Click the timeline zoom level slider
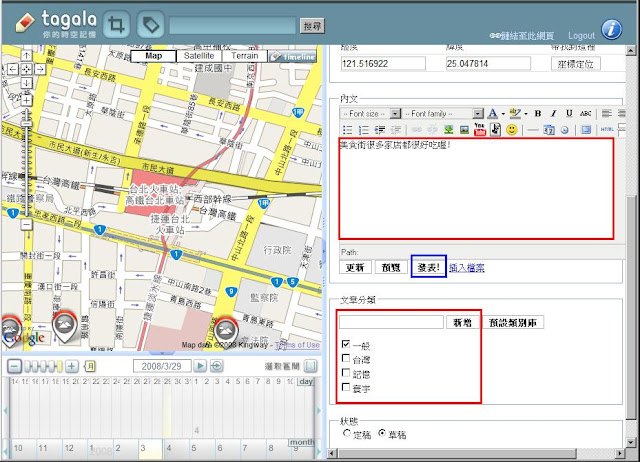 (43, 366)
